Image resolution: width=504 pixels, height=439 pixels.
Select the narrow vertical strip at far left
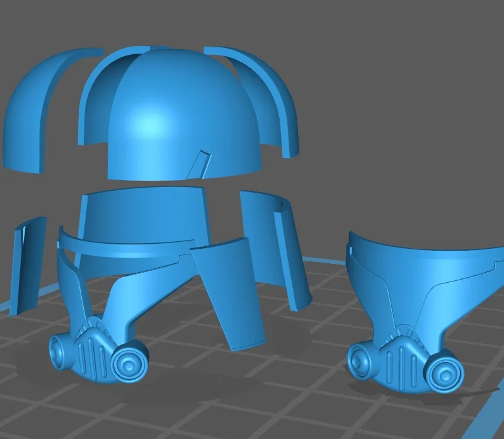pos(27,265)
